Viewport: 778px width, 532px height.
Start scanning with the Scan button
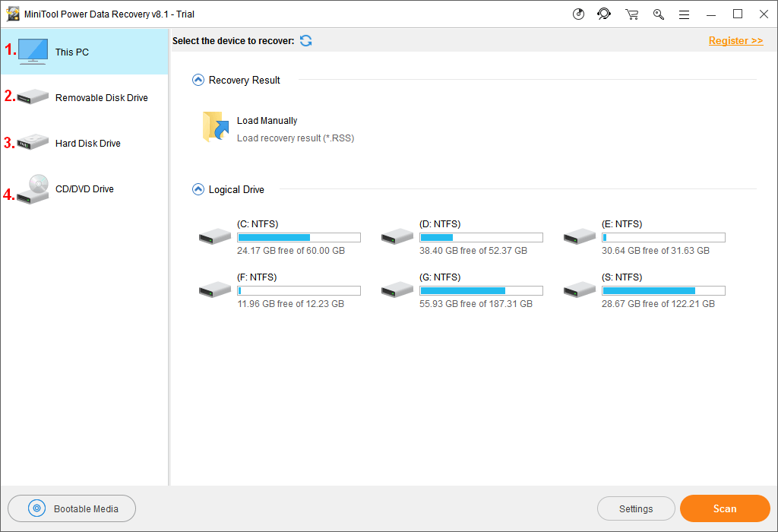click(724, 508)
